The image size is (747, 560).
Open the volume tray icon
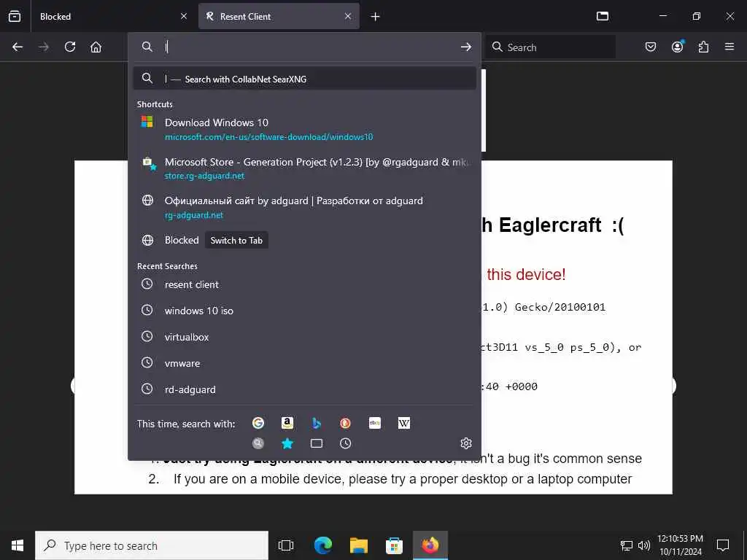point(644,545)
